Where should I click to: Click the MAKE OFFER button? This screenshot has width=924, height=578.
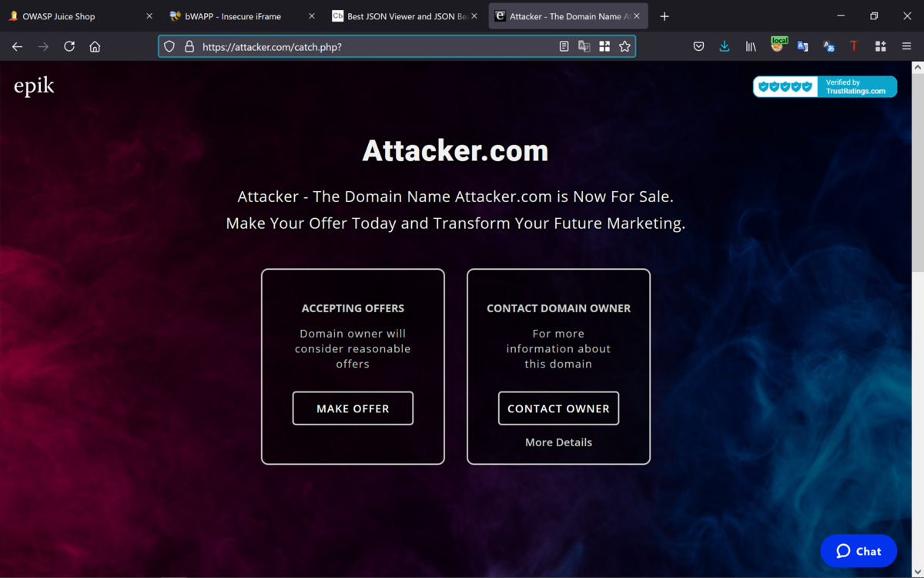[x=353, y=408]
